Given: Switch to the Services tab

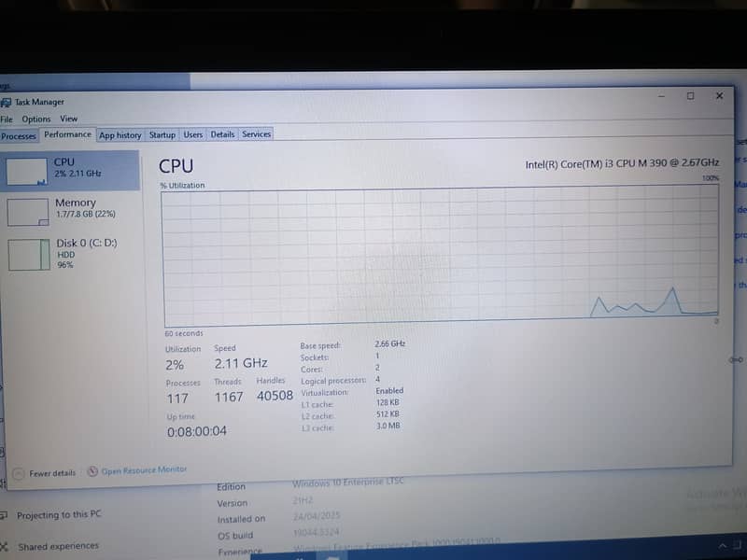Looking at the screenshot, I should pos(256,134).
